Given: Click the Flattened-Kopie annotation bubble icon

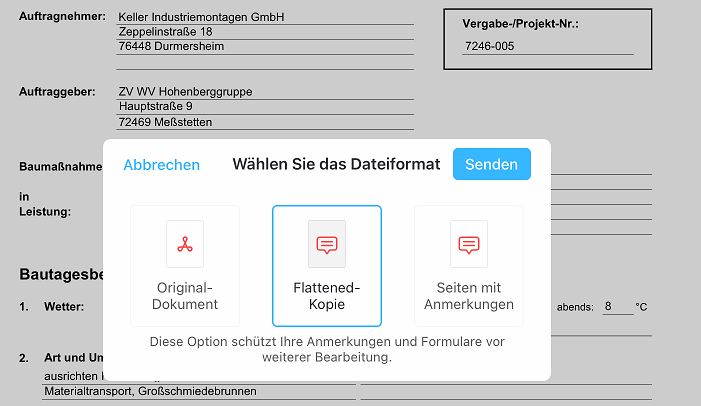Looking at the screenshot, I should [326, 244].
